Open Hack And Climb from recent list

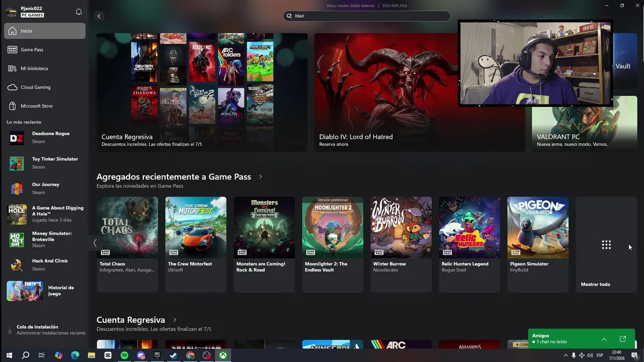(x=45, y=265)
